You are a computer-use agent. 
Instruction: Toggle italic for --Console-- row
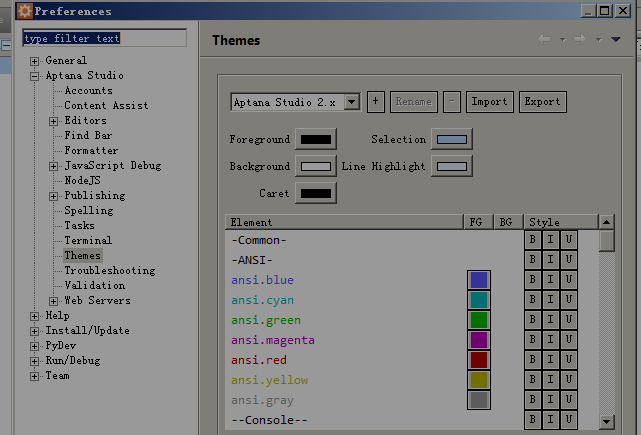551,420
